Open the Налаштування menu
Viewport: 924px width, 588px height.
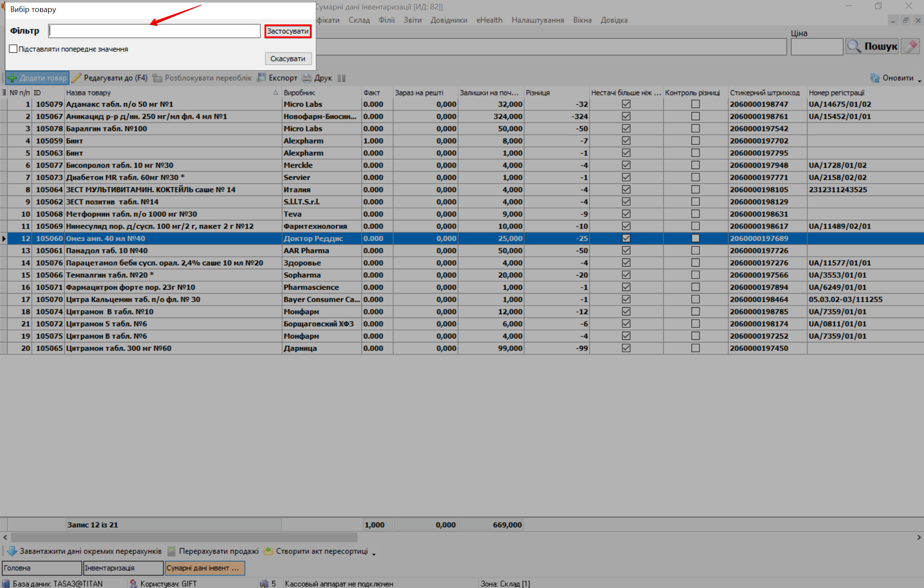(538, 20)
